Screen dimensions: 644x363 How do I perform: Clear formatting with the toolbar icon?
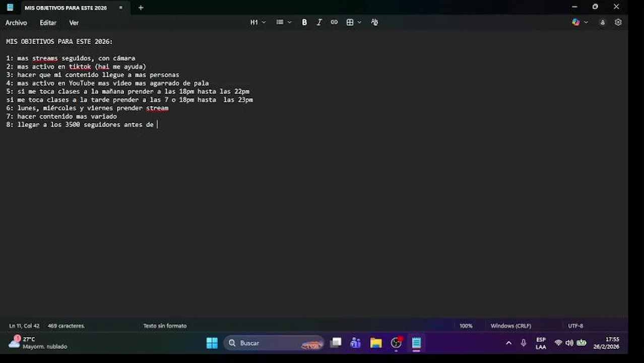(x=374, y=22)
